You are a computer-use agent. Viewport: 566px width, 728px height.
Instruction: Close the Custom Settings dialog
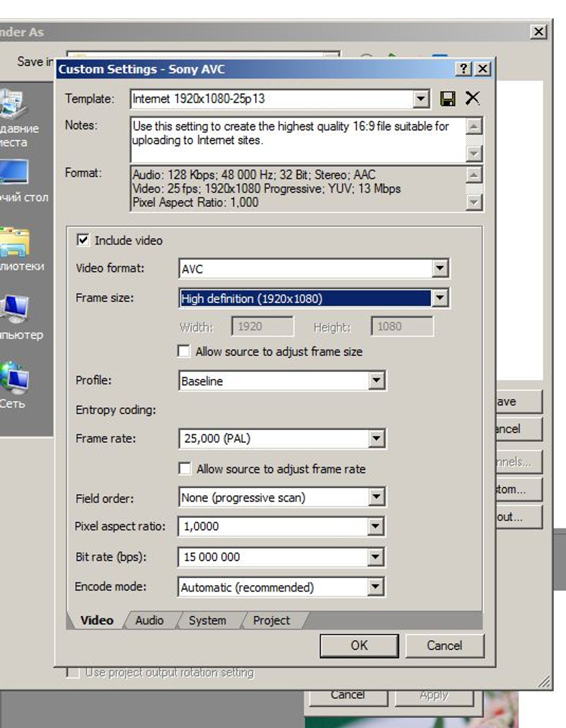483,69
